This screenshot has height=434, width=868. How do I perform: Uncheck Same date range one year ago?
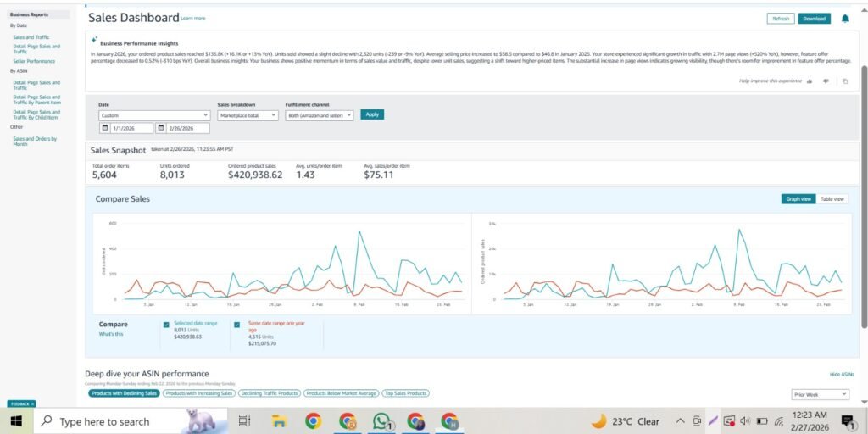(x=239, y=325)
